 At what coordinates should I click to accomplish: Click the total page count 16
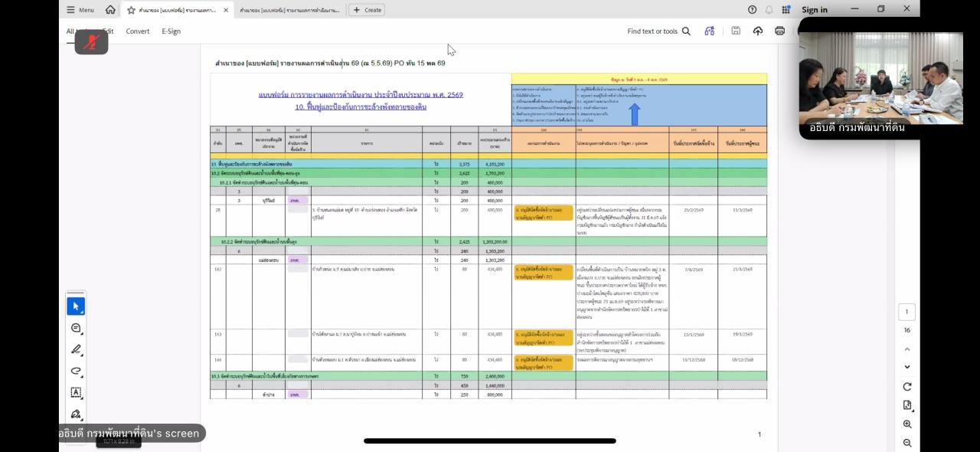click(906, 330)
